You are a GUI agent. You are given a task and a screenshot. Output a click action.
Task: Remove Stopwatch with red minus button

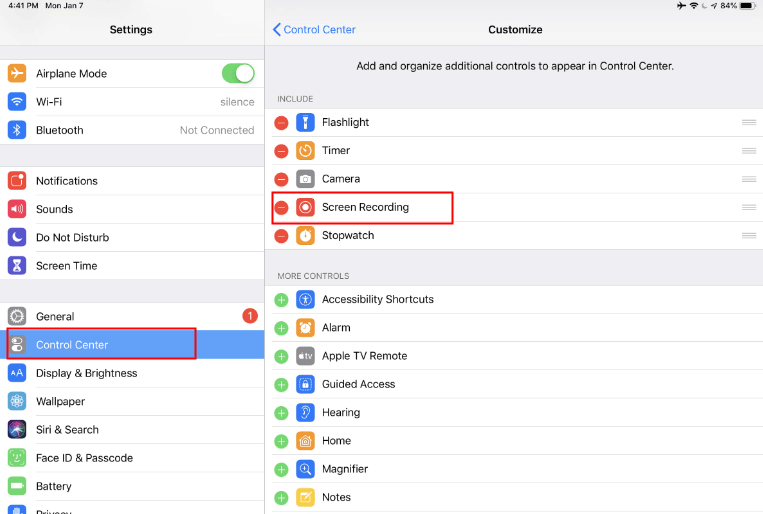point(281,236)
